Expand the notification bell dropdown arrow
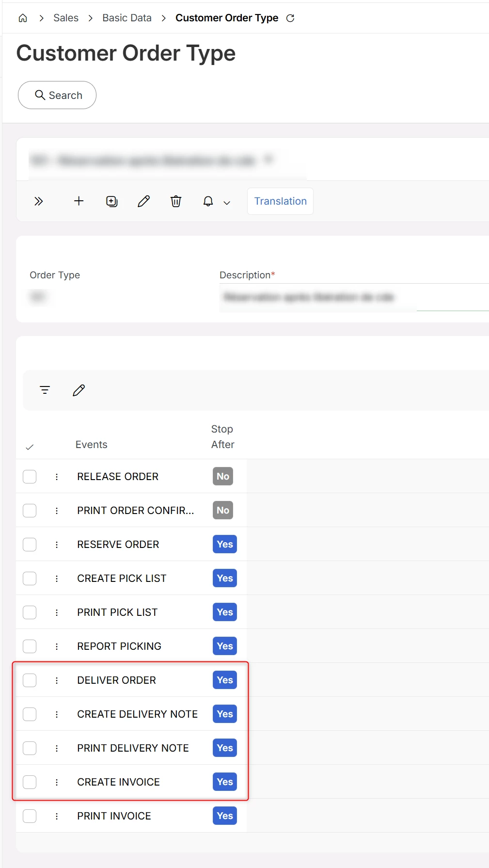This screenshot has width=489, height=868. click(227, 203)
